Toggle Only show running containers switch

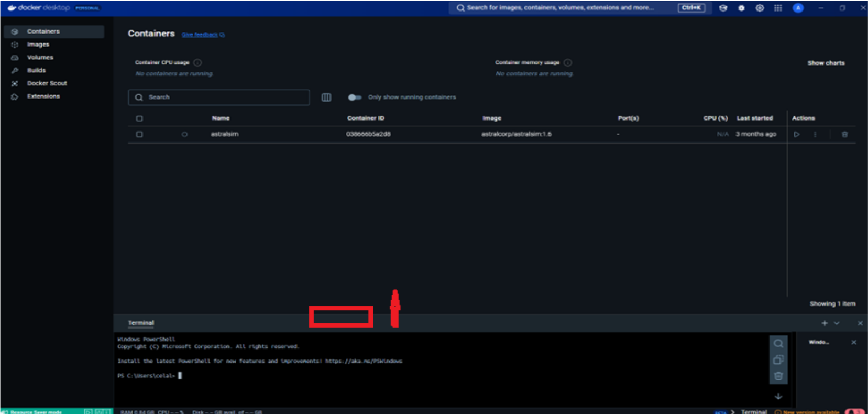(x=355, y=97)
